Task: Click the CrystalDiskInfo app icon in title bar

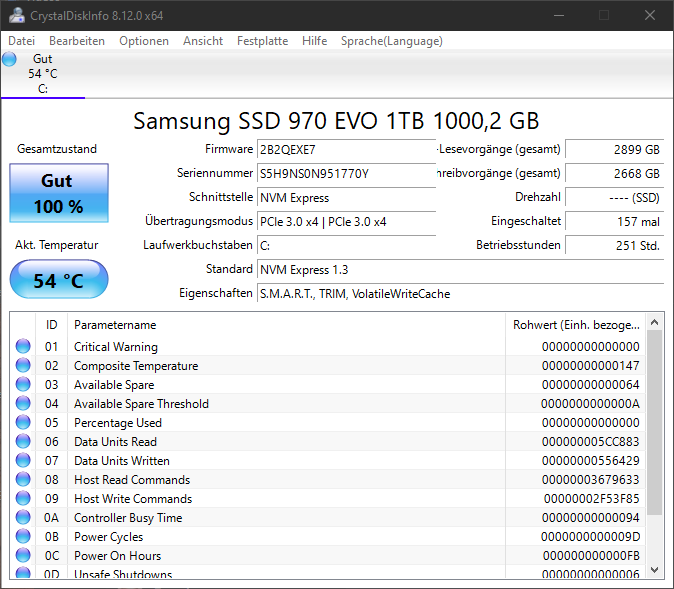Action: point(17,15)
